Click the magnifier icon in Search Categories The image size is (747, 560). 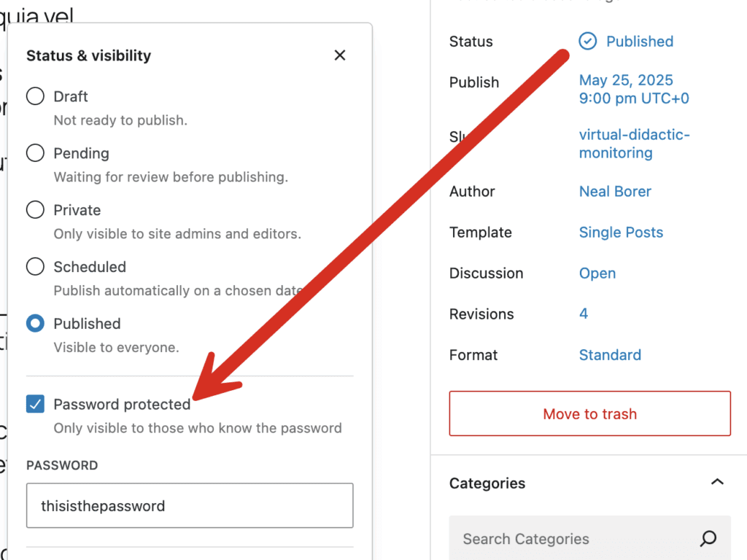pos(707,538)
